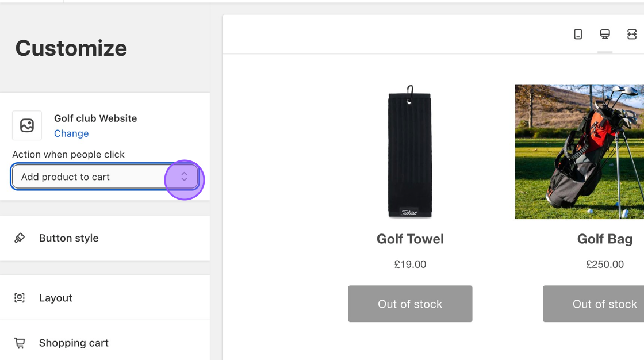644x360 pixels.
Task: Switch to mobile preview icon
Action: pyautogui.click(x=578, y=35)
